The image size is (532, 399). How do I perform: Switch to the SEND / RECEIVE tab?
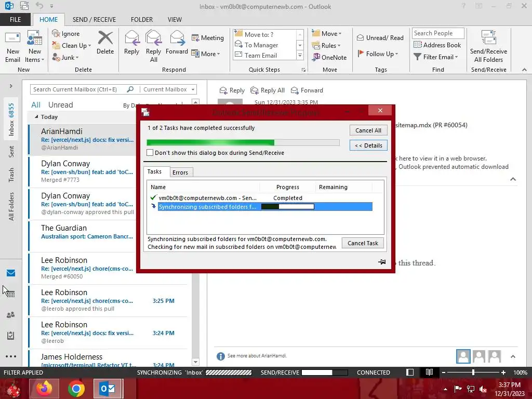click(x=94, y=20)
